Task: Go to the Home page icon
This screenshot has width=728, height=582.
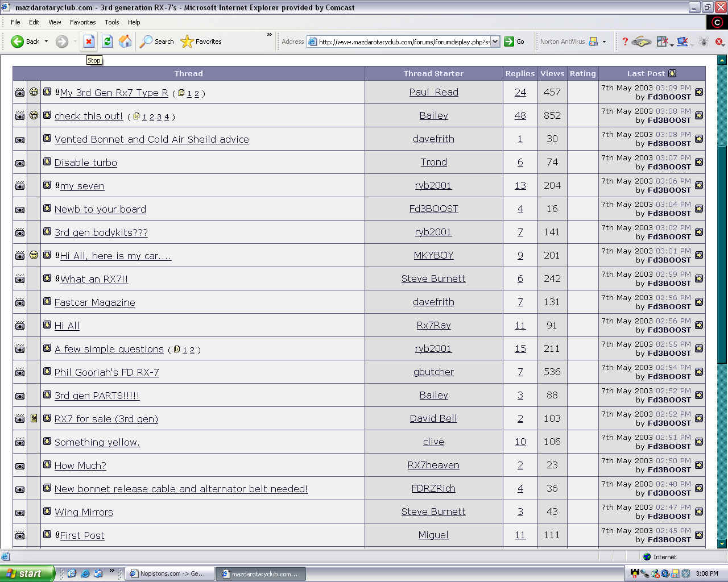Action: (x=125, y=41)
